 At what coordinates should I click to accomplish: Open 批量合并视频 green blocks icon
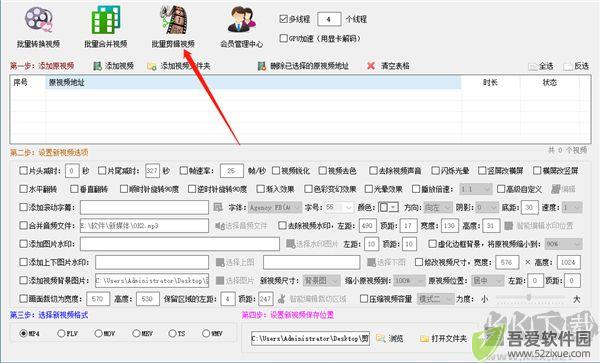click(106, 20)
